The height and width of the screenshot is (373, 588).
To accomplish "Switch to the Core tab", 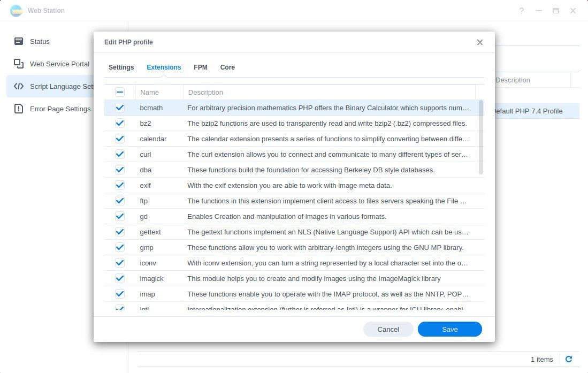I will click(x=227, y=67).
